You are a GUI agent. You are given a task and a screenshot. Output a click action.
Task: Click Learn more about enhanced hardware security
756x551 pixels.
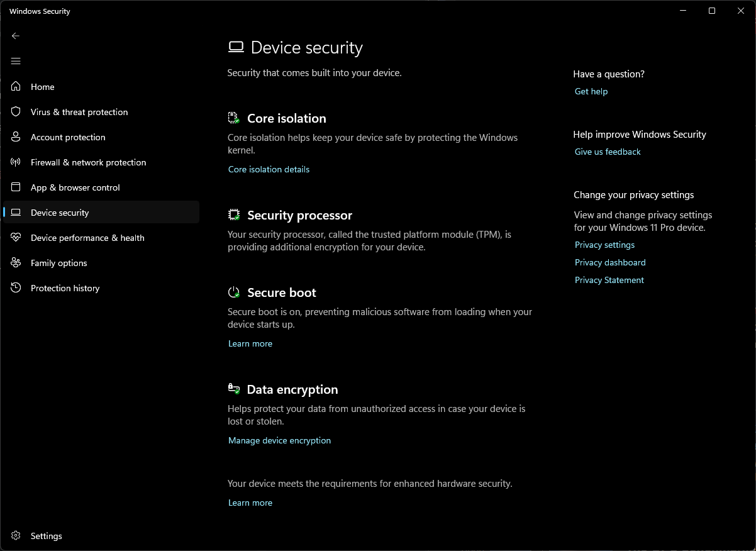point(250,503)
